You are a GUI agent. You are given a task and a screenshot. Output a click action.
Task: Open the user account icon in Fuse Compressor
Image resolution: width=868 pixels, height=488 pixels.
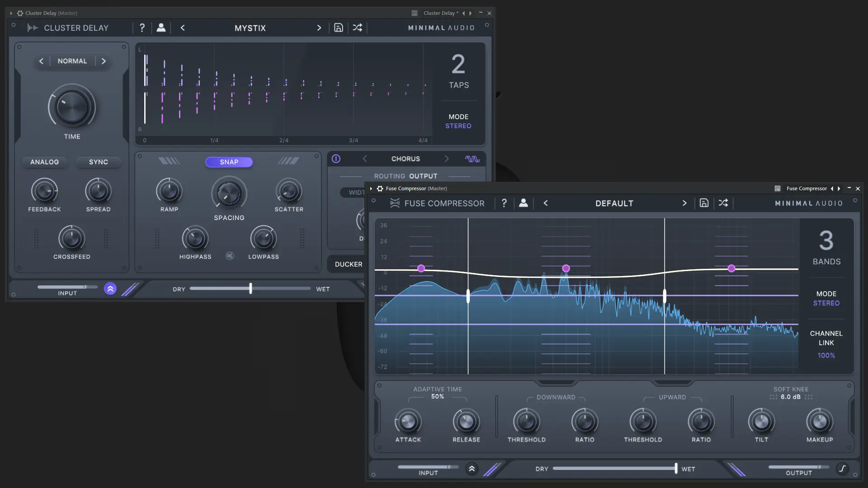[523, 203]
